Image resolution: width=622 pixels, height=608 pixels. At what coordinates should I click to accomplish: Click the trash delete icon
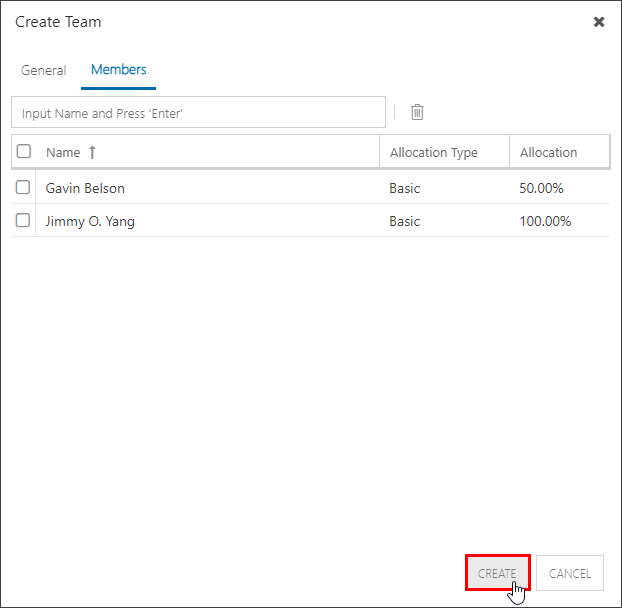[x=417, y=112]
